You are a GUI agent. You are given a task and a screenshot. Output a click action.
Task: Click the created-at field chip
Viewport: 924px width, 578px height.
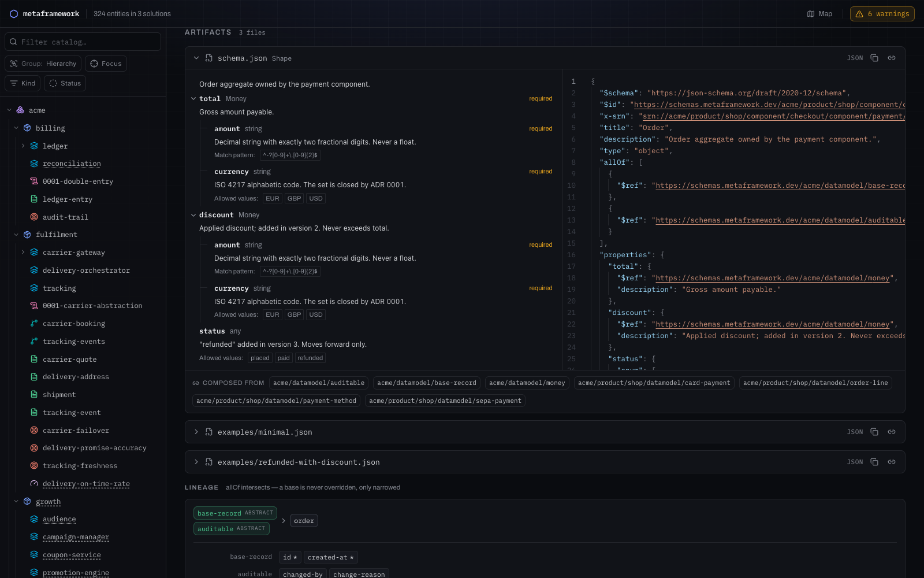(331, 557)
